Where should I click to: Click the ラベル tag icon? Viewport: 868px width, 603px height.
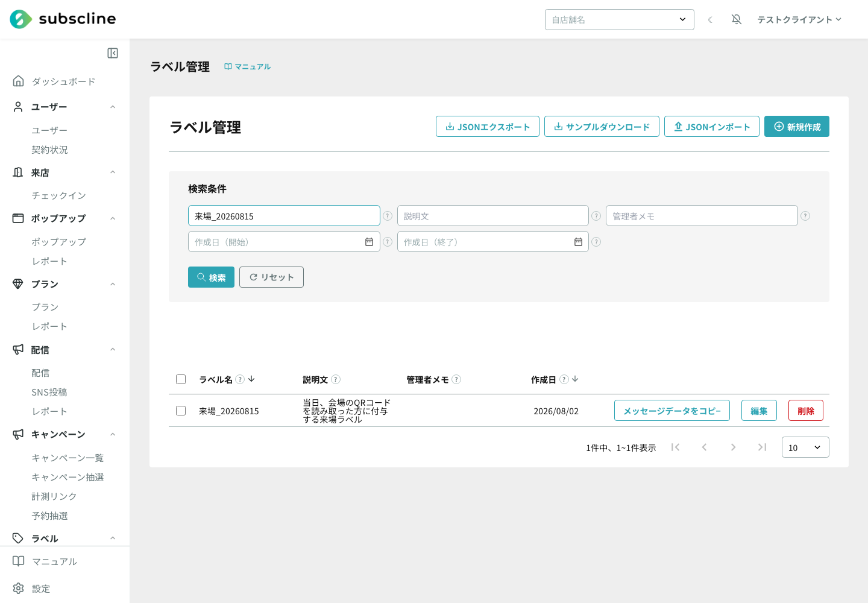click(18, 538)
